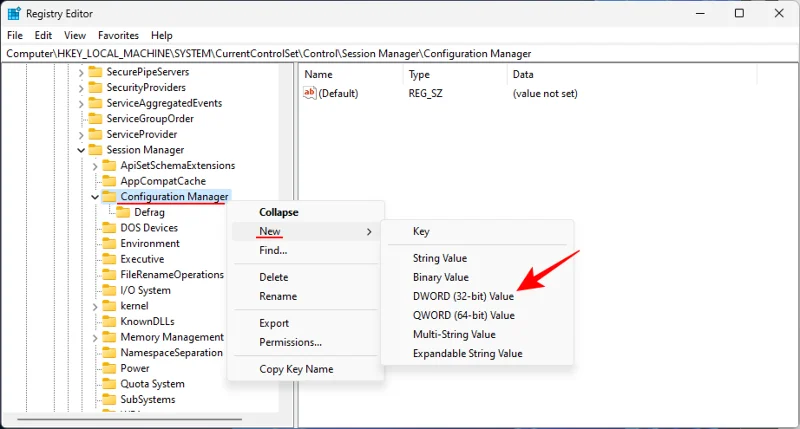Select Permissions... in the context menu

coord(290,342)
